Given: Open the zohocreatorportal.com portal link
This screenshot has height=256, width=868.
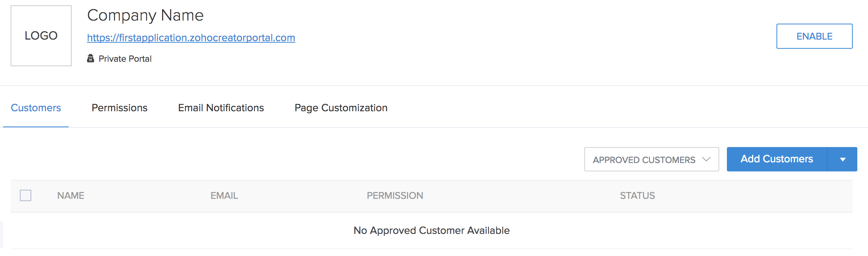Looking at the screenshot, I should pos(191,38).
